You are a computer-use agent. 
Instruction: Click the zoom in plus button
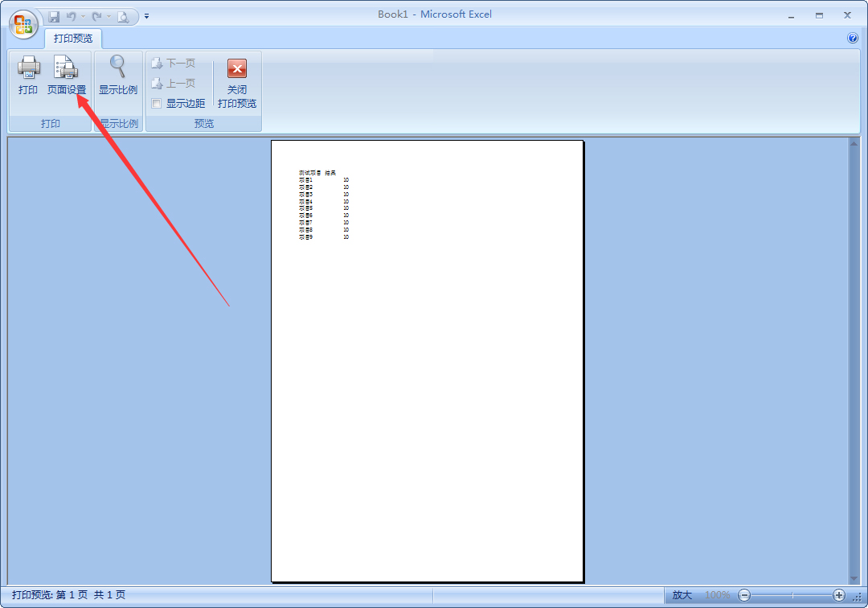pyautogui.click(x=839, y=595)
